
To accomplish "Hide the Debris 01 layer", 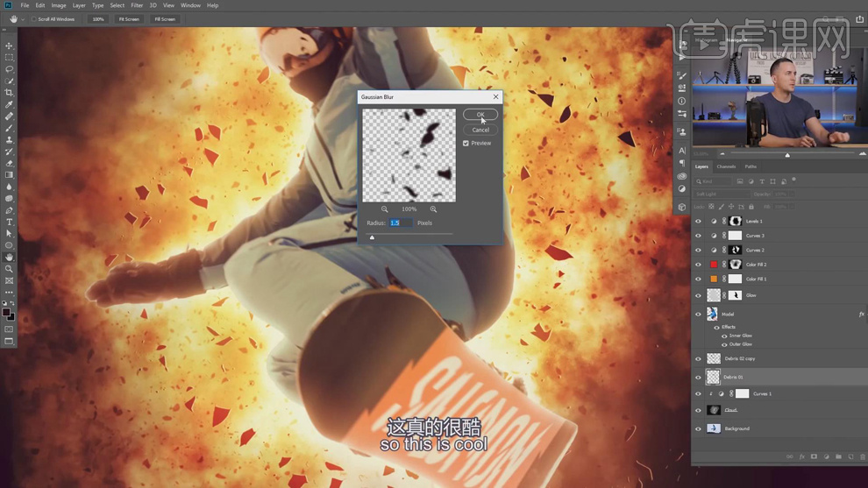I will pyautogui.click(x=698, y=378).
